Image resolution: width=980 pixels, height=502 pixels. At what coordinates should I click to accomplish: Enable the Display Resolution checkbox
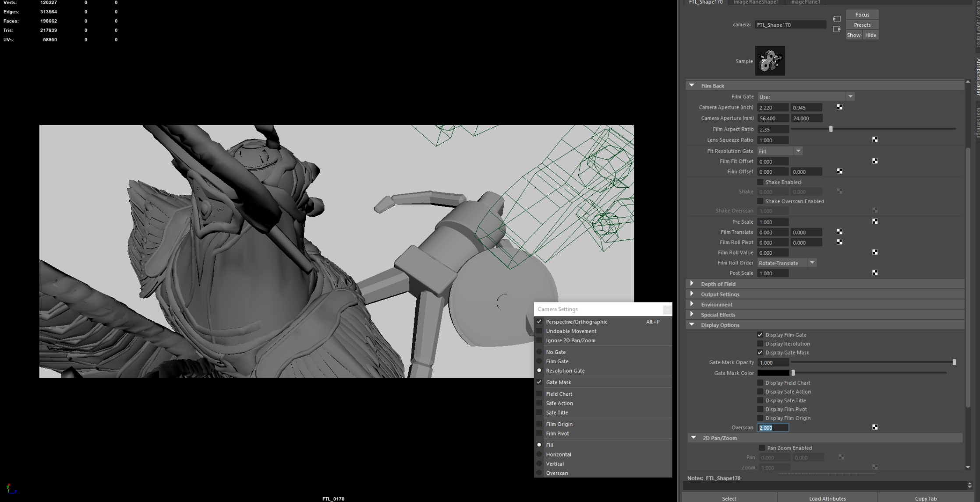click(x=760, y=344)
